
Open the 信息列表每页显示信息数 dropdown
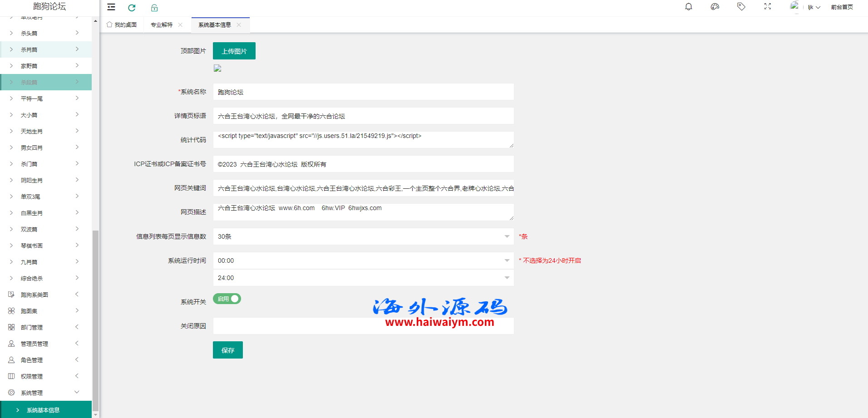[x=363, y=236]
